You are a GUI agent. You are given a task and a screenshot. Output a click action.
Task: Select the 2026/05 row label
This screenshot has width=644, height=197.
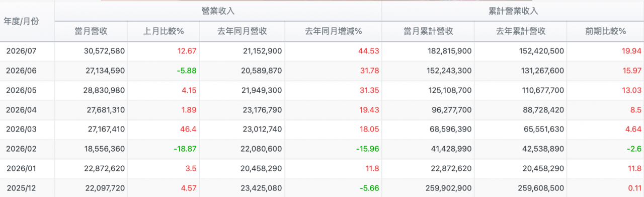(x=21, y=90)
